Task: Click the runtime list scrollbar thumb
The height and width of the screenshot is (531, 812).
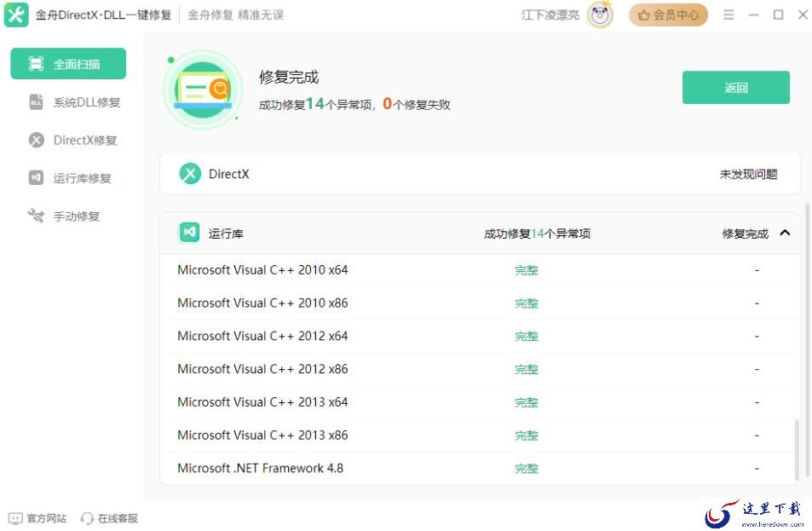Action: (797, 450)
